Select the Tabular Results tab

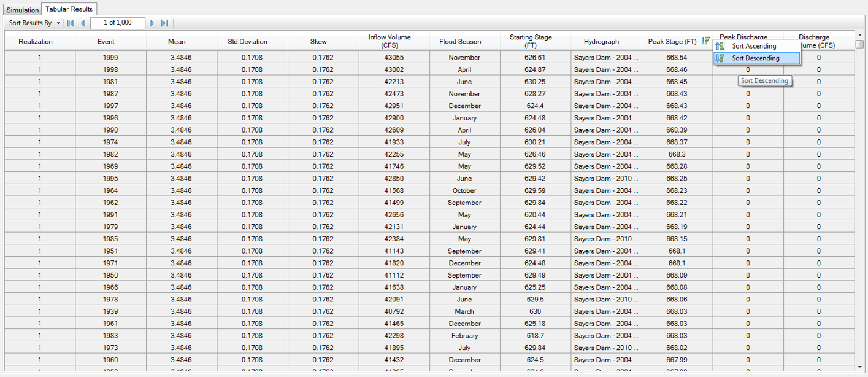pyautogui.click(x=69, y=10)
